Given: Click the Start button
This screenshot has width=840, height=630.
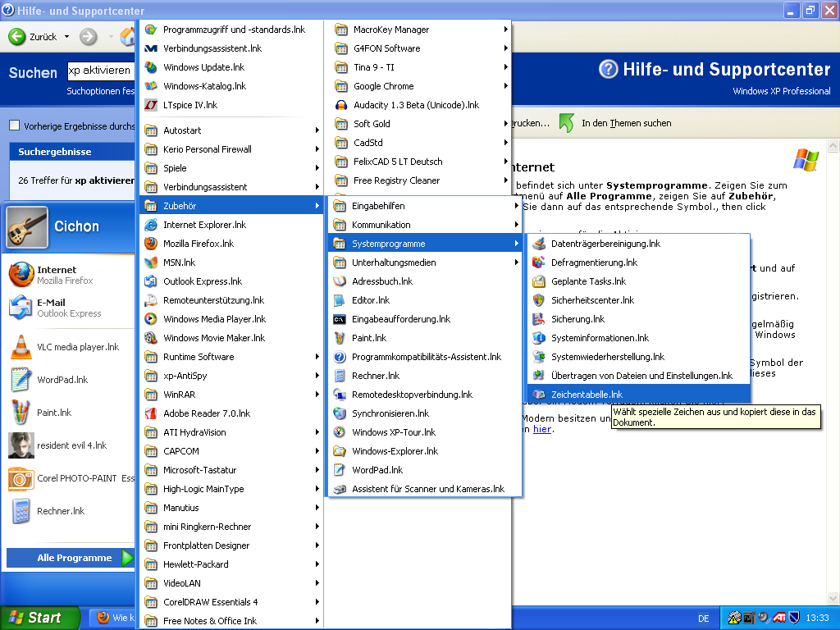Looking at the screenshot, I should tap(39, 618).
